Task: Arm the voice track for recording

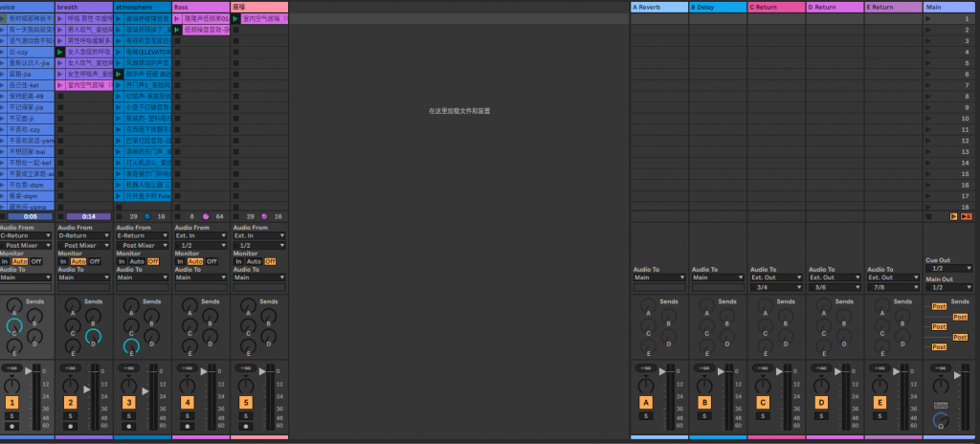Action: coord(12,426)
